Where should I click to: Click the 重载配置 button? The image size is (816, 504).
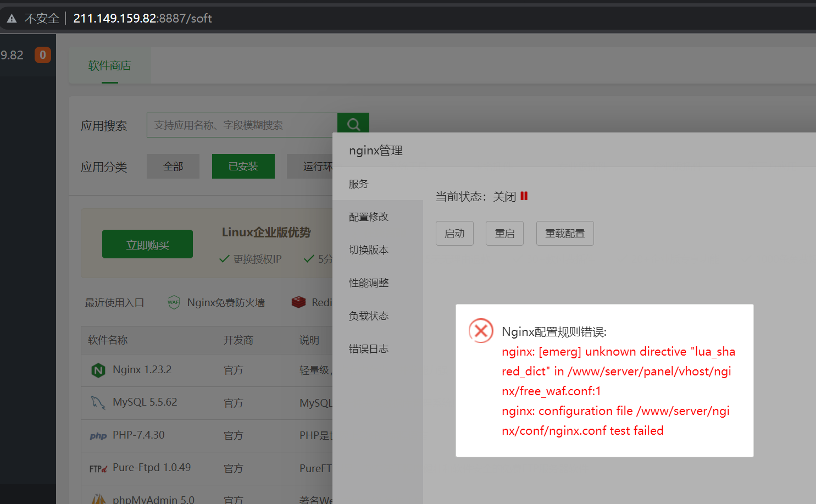tap(565, 234)
